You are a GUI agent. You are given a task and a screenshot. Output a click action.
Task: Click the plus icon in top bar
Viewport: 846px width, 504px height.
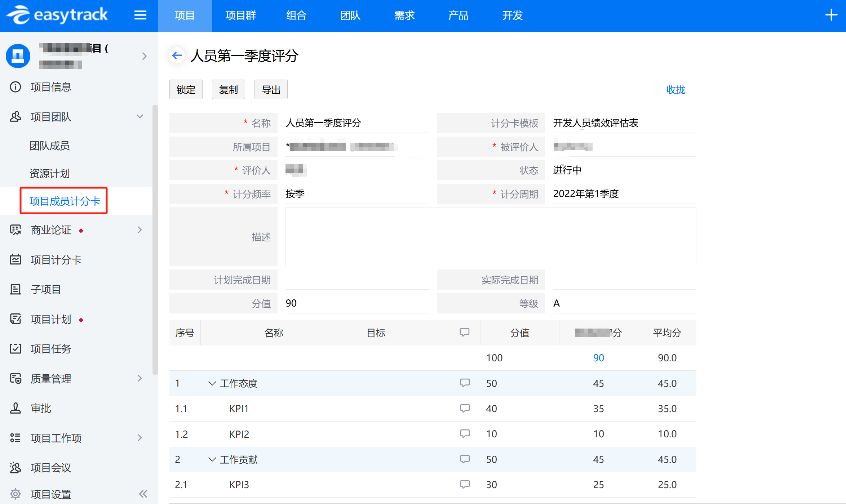pos(831,15)
